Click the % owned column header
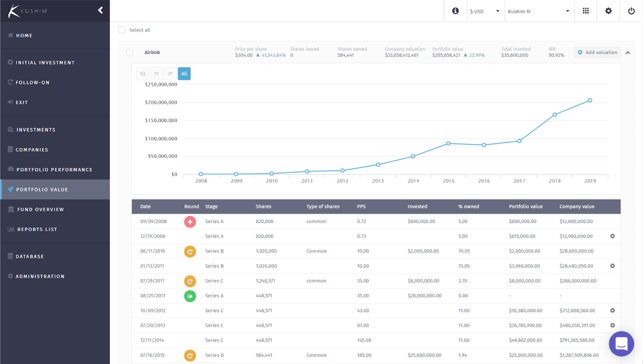 click(469, 207)
